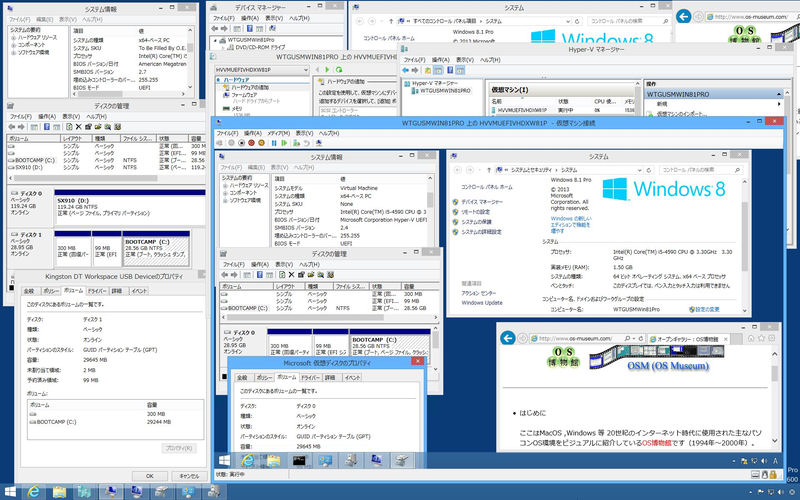Click OK in Kingston USB properties dialog
The height and width of the screenshot is (500, 800).
pos(149,476)
